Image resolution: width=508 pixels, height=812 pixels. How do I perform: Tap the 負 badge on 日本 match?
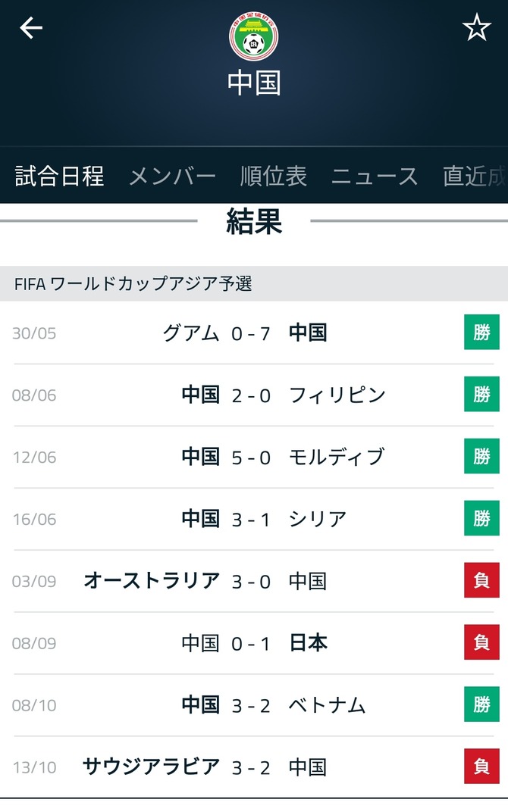tap(481, 642)
